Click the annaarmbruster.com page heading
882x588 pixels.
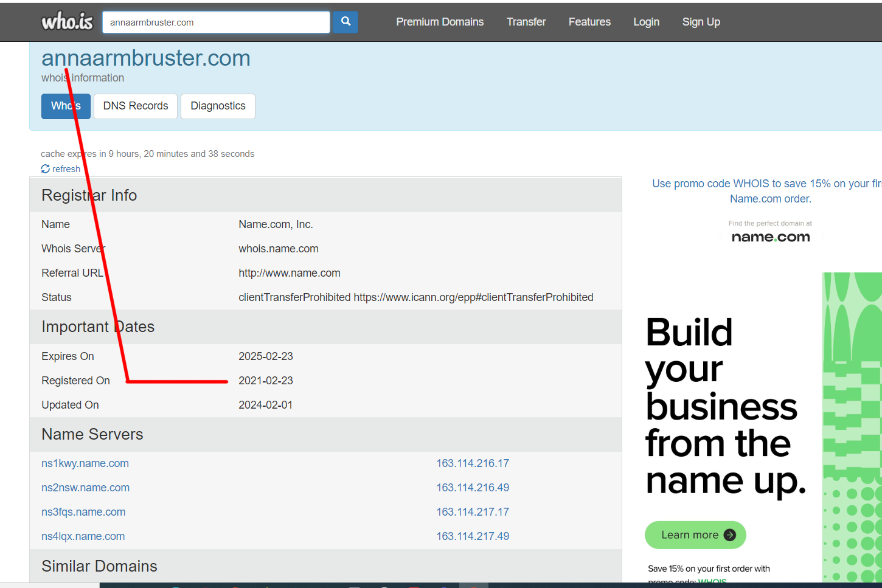pos(146,58)
